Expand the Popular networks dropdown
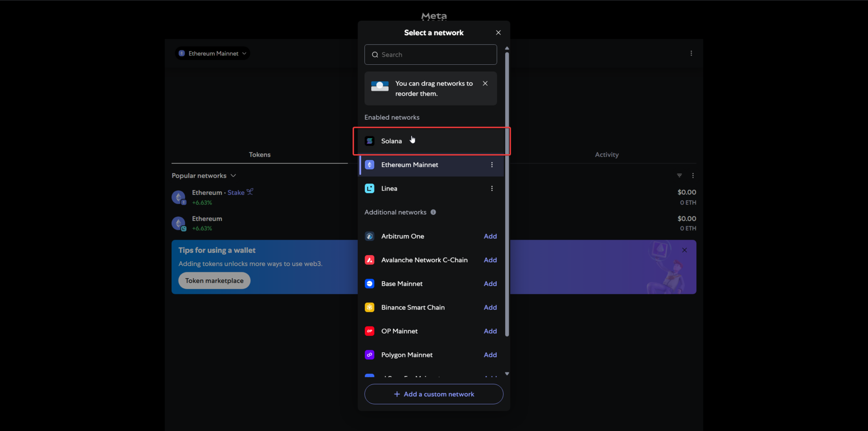Image resolution: width=868 pixels, height=431 pixels. 204,176
